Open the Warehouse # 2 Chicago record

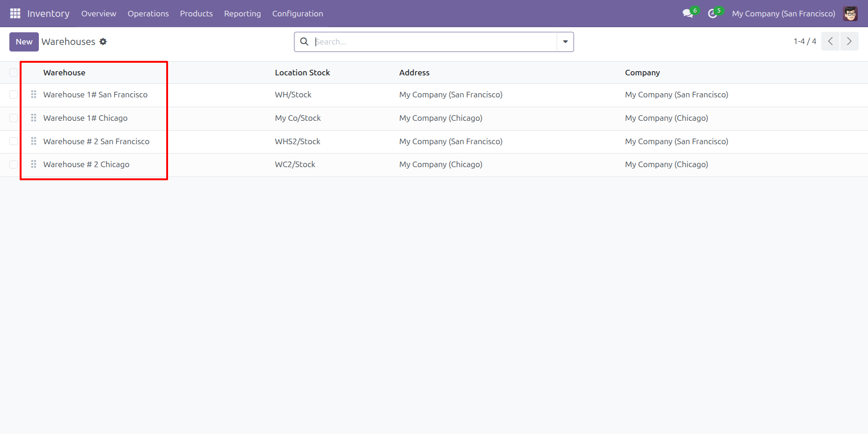click(86, 164)
